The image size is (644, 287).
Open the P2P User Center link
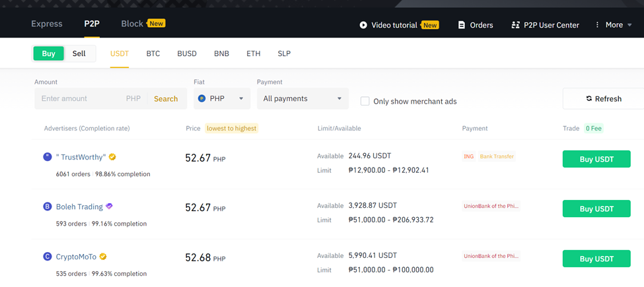[552, 25]
